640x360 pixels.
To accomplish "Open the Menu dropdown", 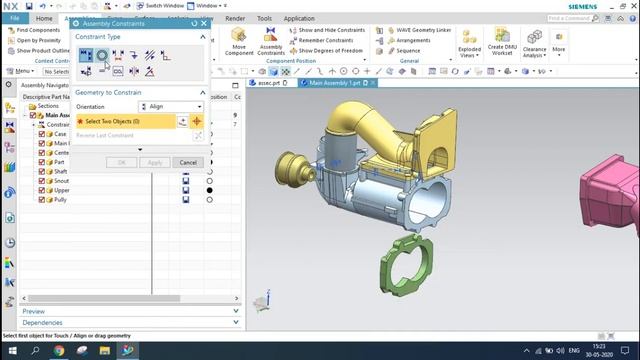I will click(x=21, y=71).
